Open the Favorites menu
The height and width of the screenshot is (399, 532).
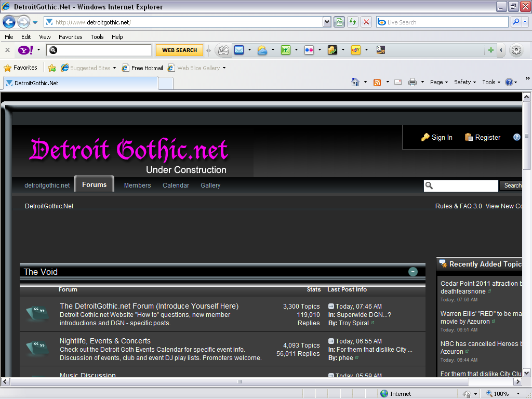[x=71, y=37]
